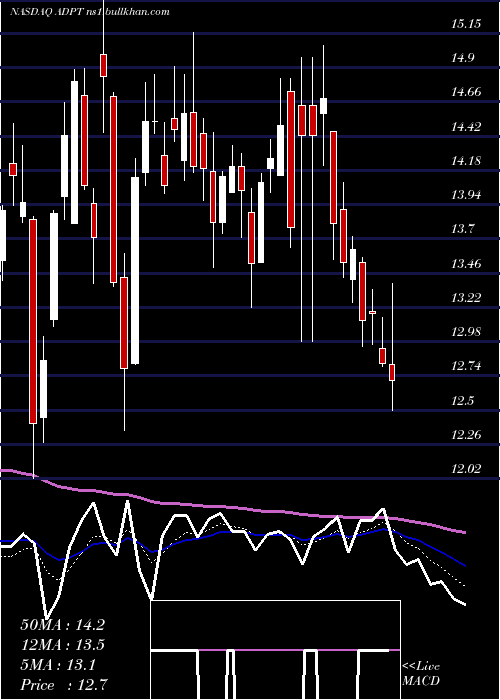Pick the 13.7 price label
Viewport: 500px width, 700px height.
463,229
